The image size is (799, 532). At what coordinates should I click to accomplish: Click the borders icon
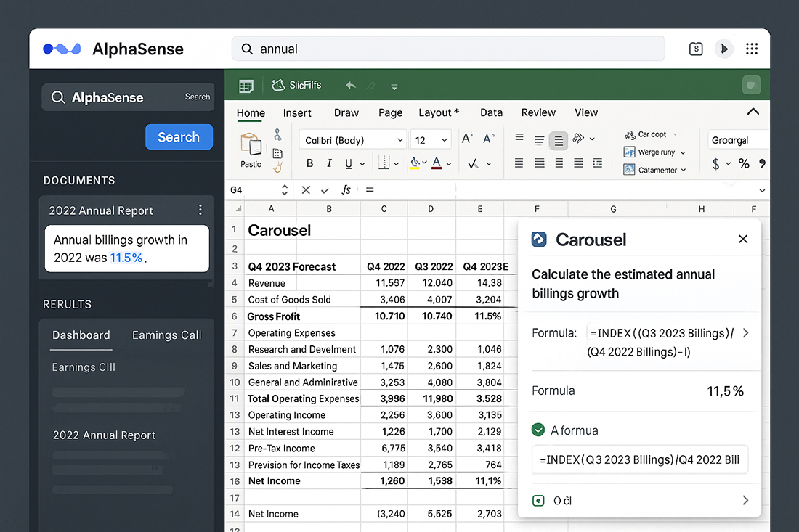(384, 163)
